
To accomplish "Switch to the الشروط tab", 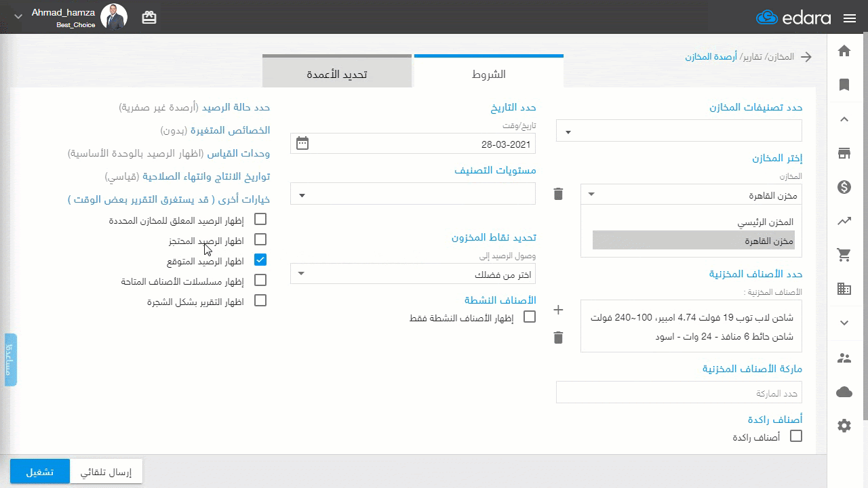I will pos(488,72).
